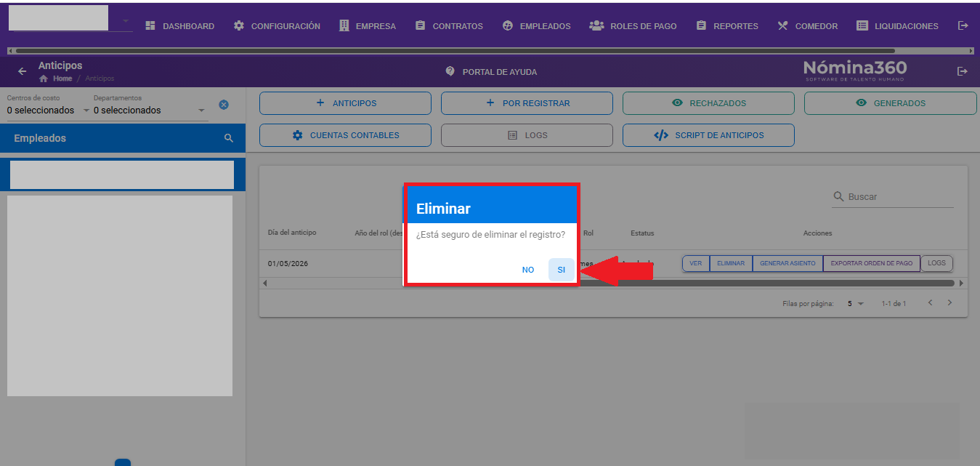
Task: Go to next page chevron in table
Action: click(949, 303)
